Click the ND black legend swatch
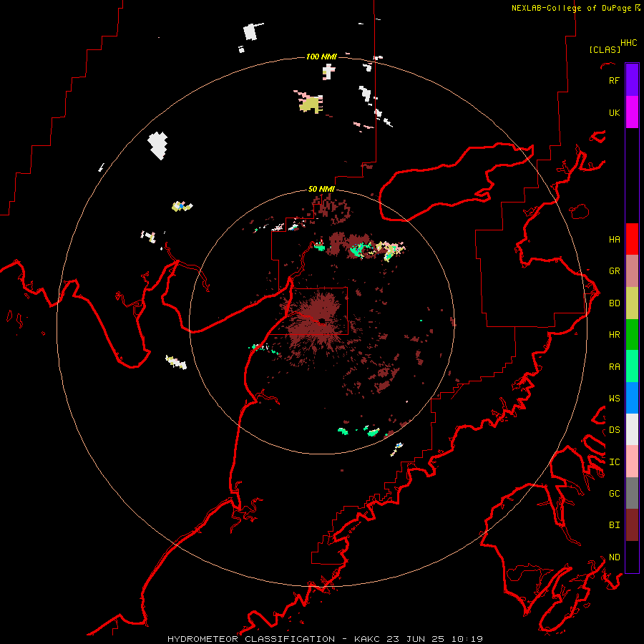Screen dimensions: 644x644 pos(632,557)
